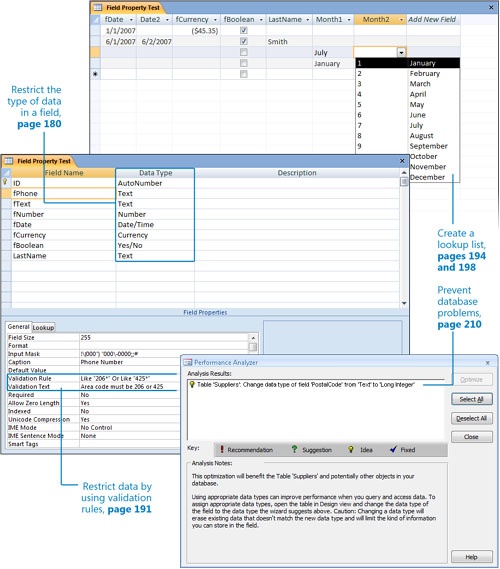Click the Validation Rule property value field
Image resolution: width=500 pixels, height=569 pixels.
(x=129, y=378)
